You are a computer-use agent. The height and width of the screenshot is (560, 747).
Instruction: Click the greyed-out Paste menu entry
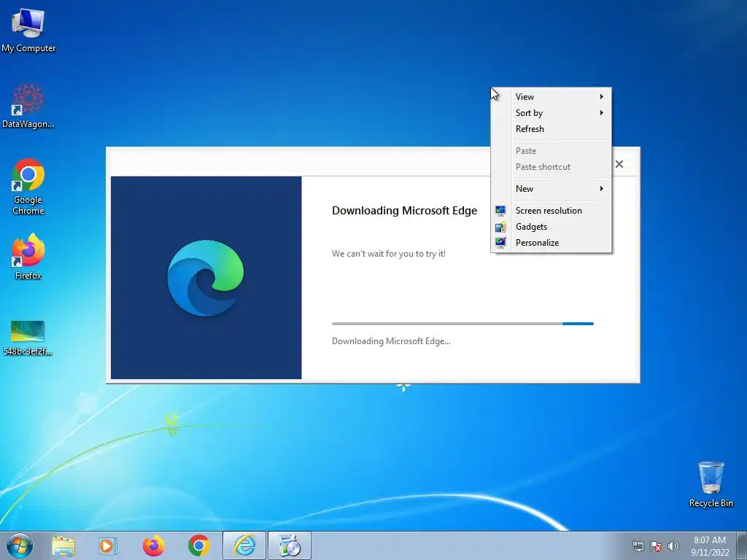(x=551, y=151)
